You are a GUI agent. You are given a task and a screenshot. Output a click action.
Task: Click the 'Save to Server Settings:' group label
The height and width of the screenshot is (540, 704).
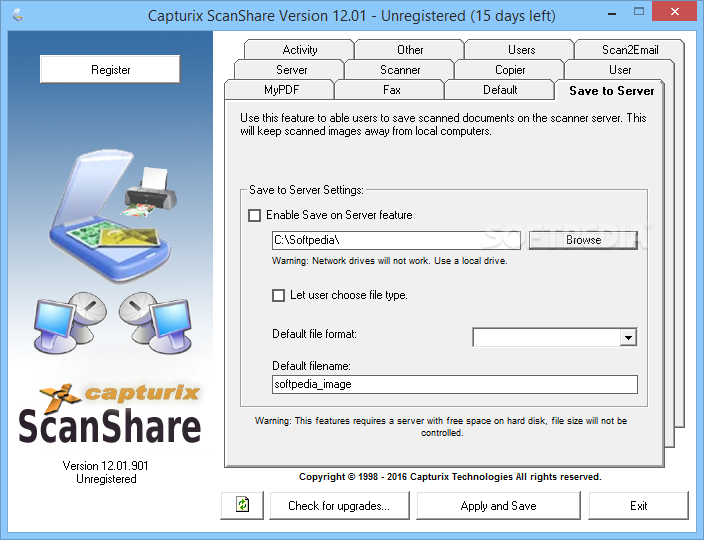(306, 190)
